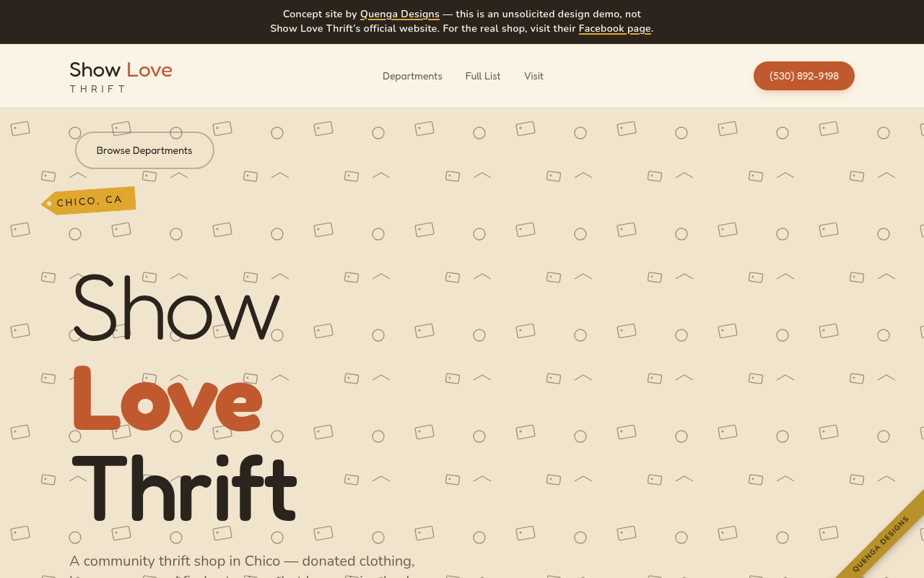Select Full List in the navigation
The width and height of the screenshot is (924, 578).
[x=483, y=76]
